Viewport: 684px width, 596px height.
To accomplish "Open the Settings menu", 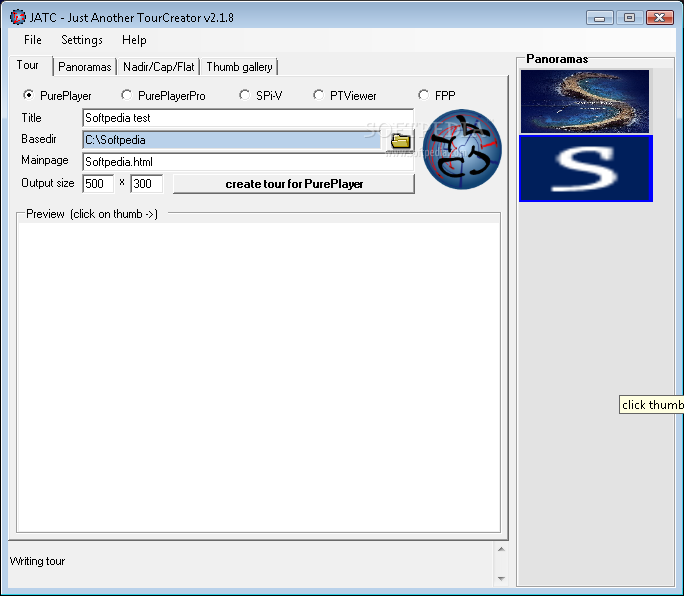I will point(82,40).
